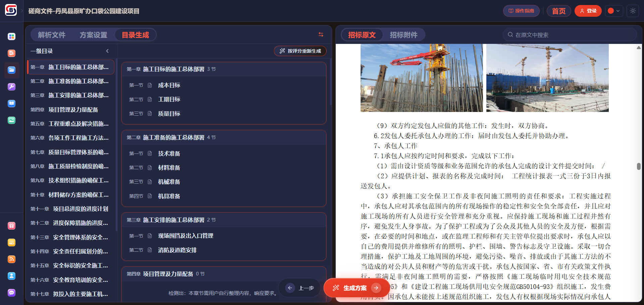Switch to the 解析文件 tab
644x305 pixels.
(52, 35)
